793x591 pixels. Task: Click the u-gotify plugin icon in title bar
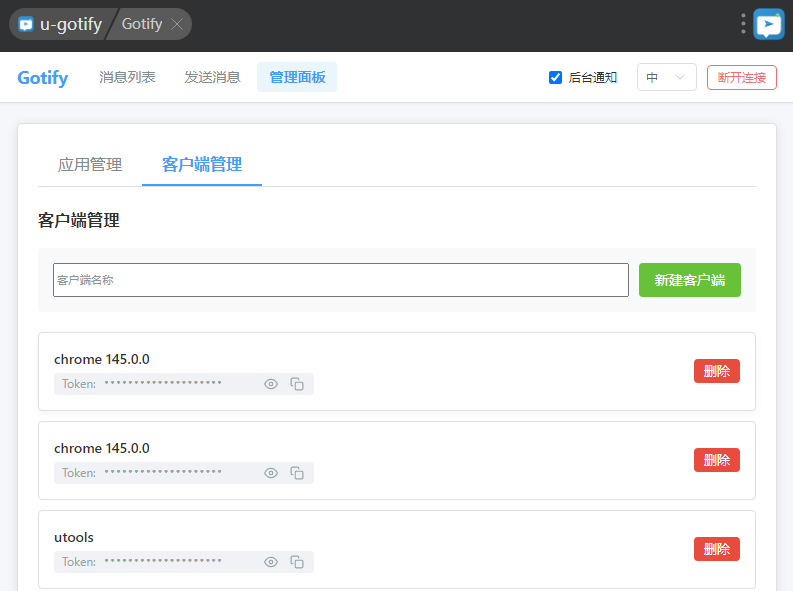pyautogui.click(x=26, y=24)
